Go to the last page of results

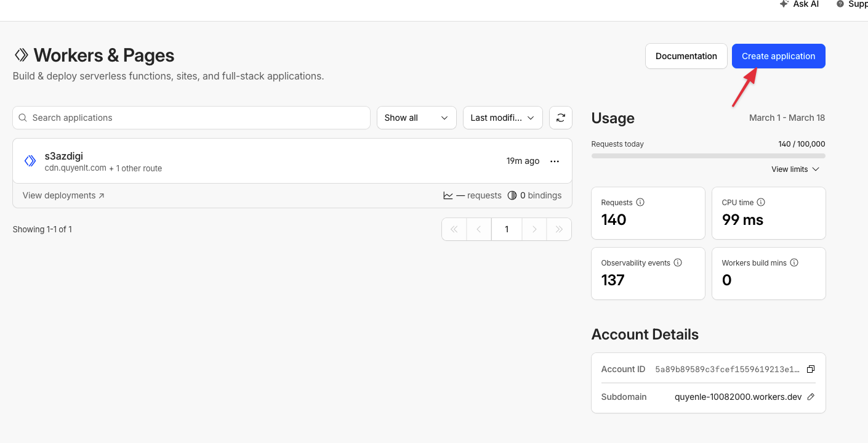click(x=559, y=229)
